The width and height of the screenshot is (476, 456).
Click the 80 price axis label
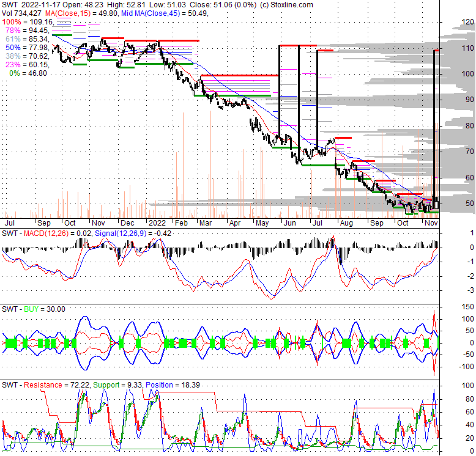click(470, 125)
